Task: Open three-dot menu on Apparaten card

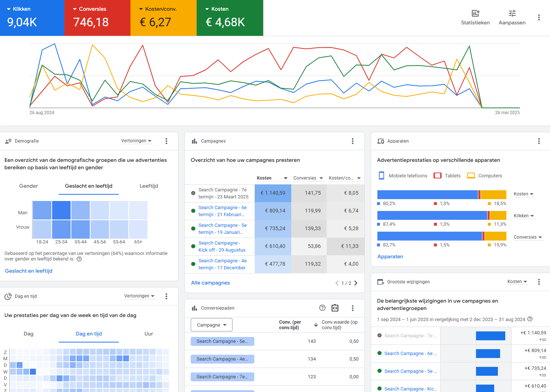Action: pos(539,141)
